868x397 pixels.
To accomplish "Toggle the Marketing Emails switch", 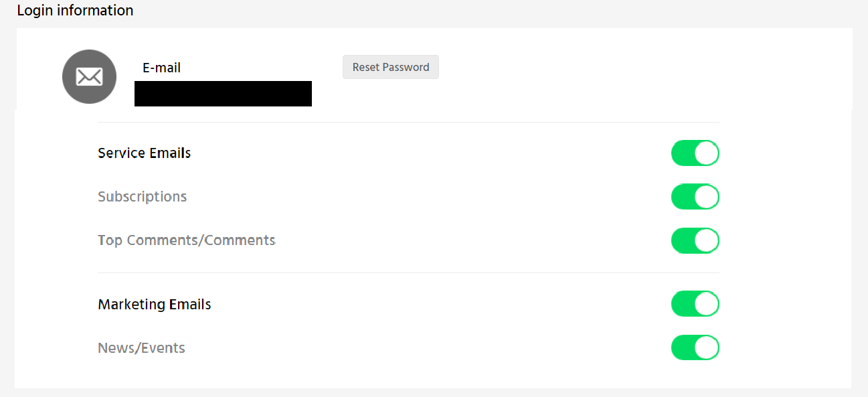I will 695,304.
